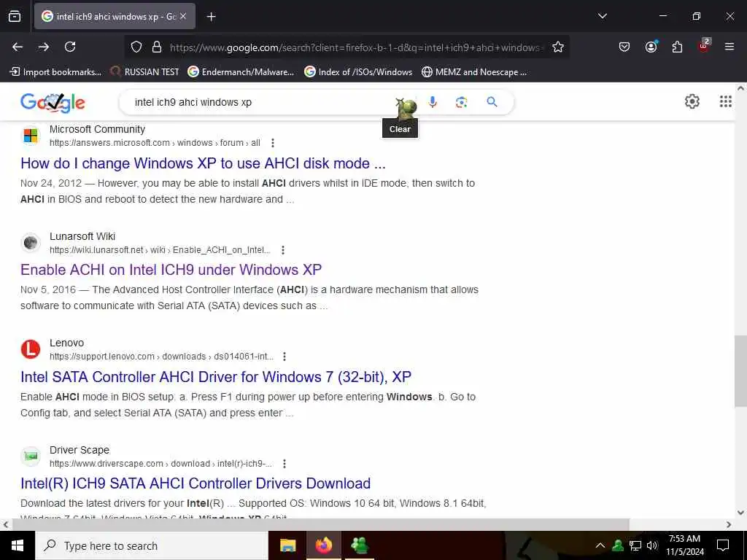The width and height of the screenshot is (747, 560).
Task: Open the clock showing 7:53 AM
Action: click(684, 545)
